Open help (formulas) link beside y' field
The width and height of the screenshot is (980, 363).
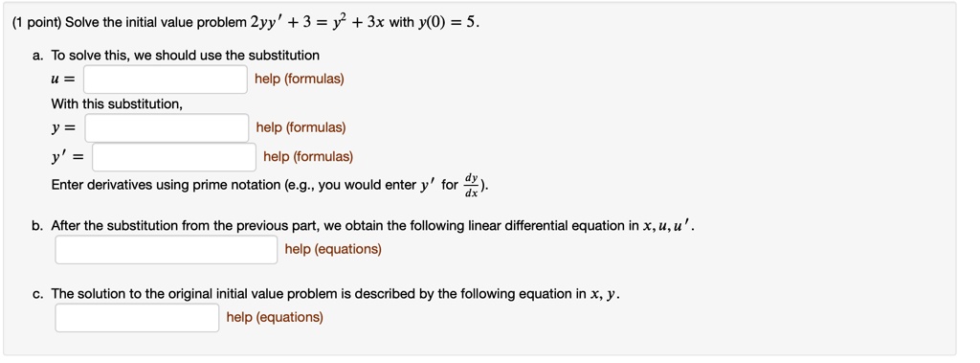pos(308,156)
